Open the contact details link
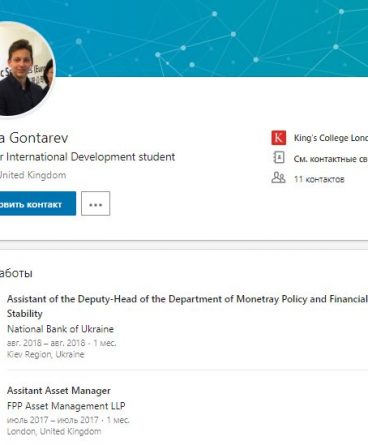The image size is (368, 445). pyautogui.click(x=331, y=159)
